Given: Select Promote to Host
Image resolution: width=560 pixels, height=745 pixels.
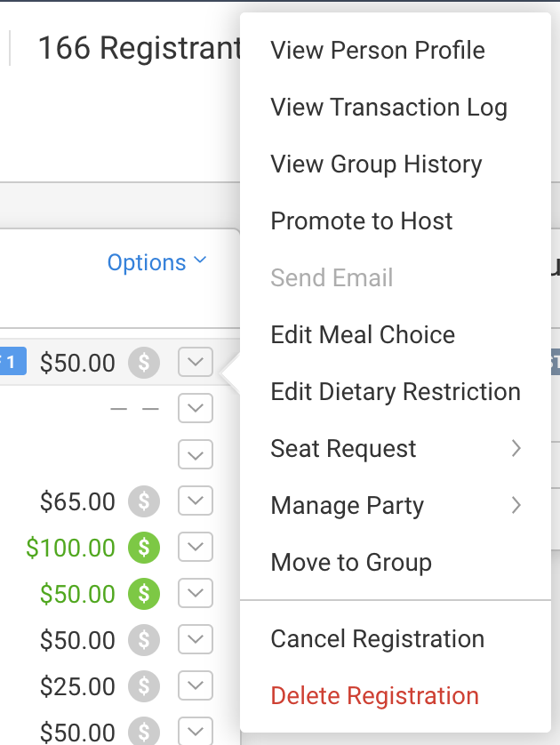Looking at the screenshot, I should [362, 221].
